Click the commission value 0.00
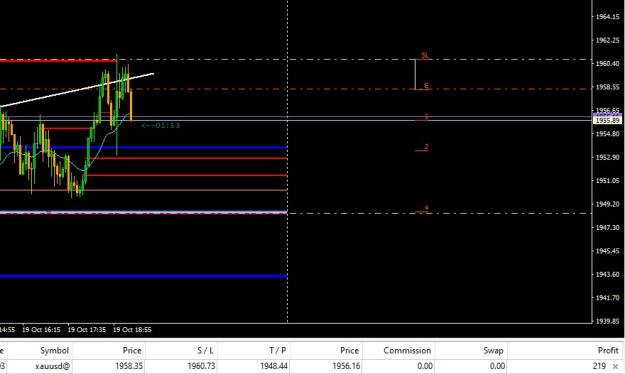The height and width of the screenshot is (374, 625). pos(425,366)
